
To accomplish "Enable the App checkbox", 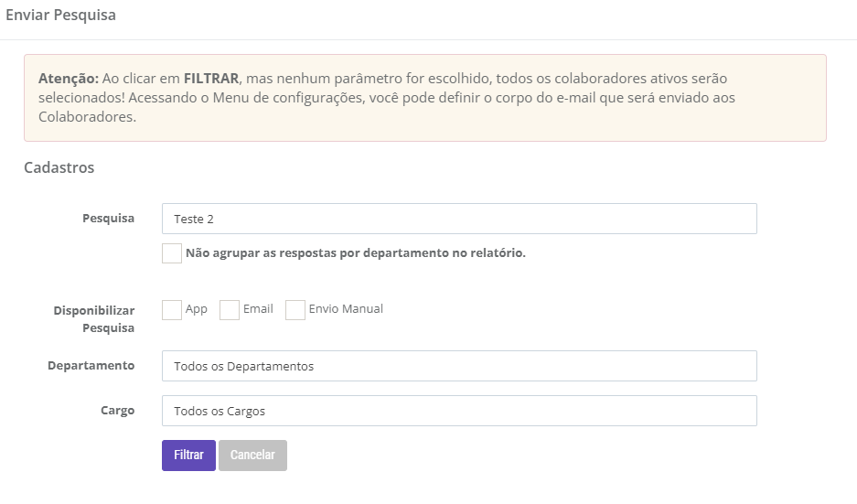I will 172,310.
